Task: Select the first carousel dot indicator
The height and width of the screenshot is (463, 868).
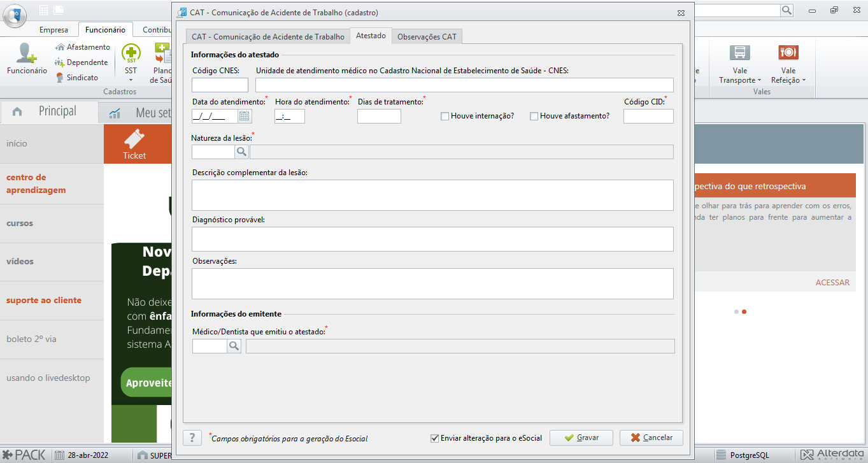Action: 736,312
